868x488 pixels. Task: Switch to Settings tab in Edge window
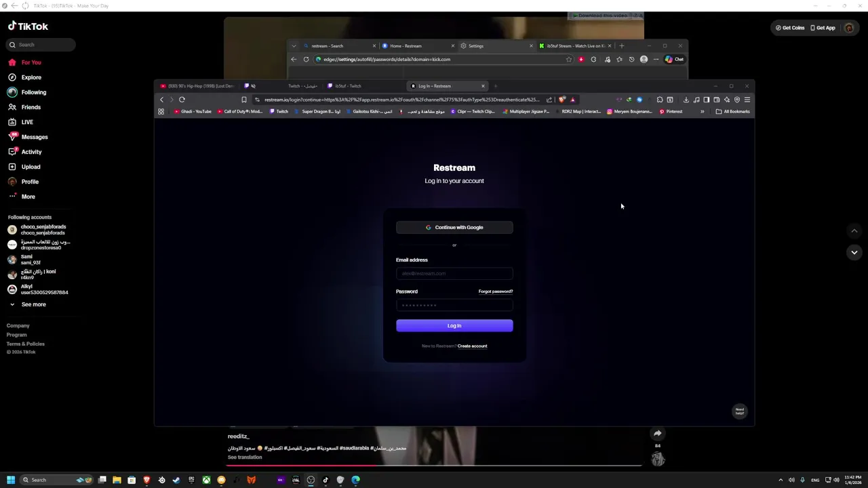click(496, 46)
